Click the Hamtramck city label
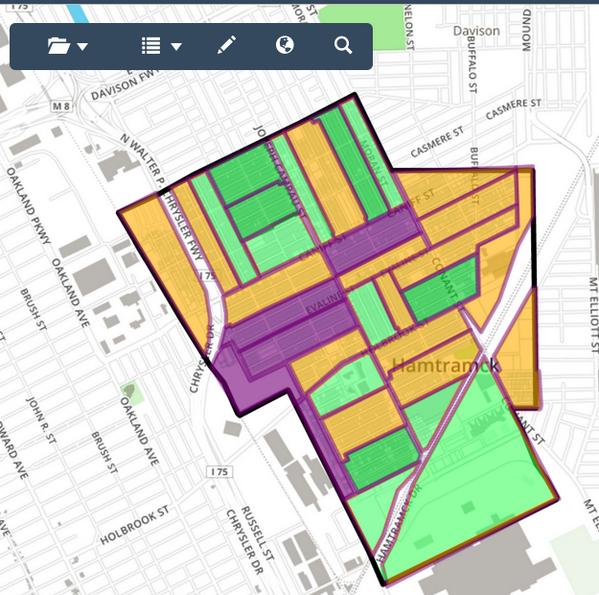The width and height of the screenshot is (599, 595). tap(445, 365)
